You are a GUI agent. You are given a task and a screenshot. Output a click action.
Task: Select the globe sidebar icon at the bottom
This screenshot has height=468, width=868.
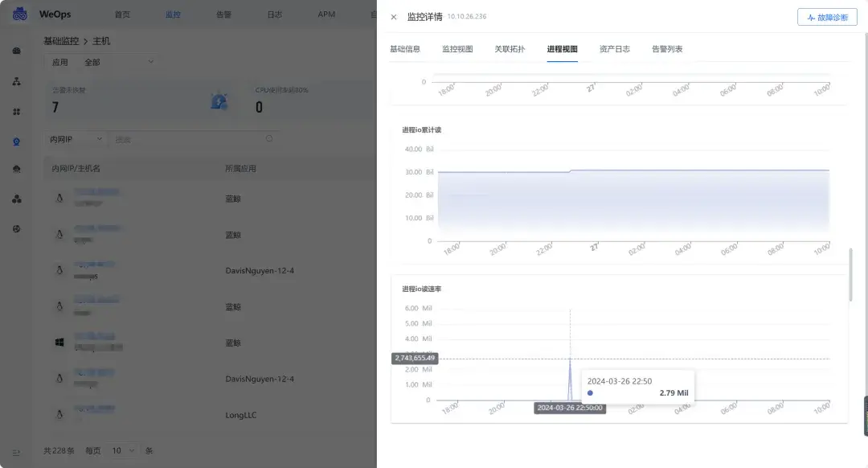pos(16,228)
